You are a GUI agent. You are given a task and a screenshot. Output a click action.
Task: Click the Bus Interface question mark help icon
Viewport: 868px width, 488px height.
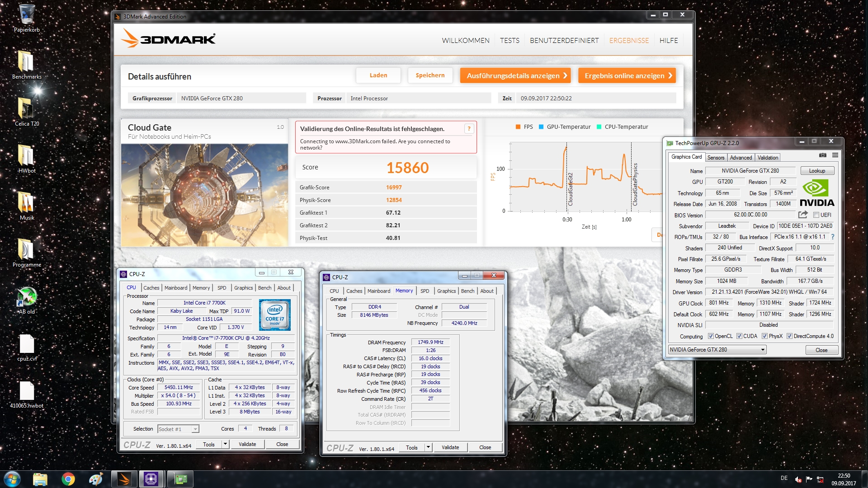(832, 237)
